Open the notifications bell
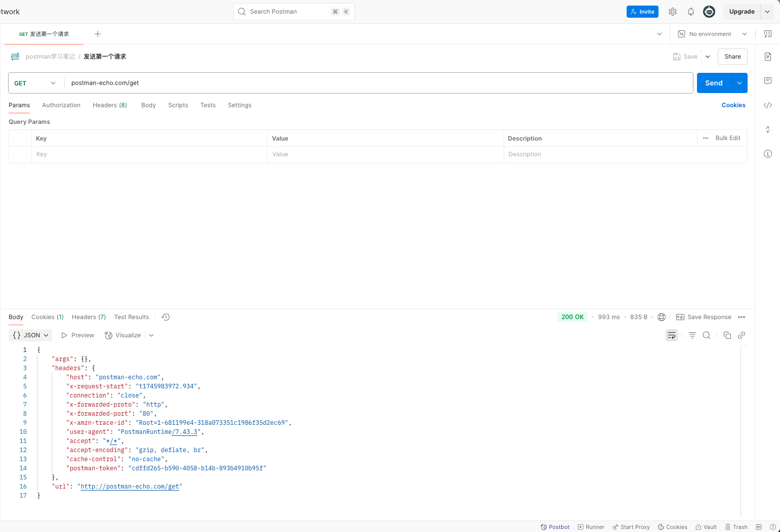 (x=690, y=12)
